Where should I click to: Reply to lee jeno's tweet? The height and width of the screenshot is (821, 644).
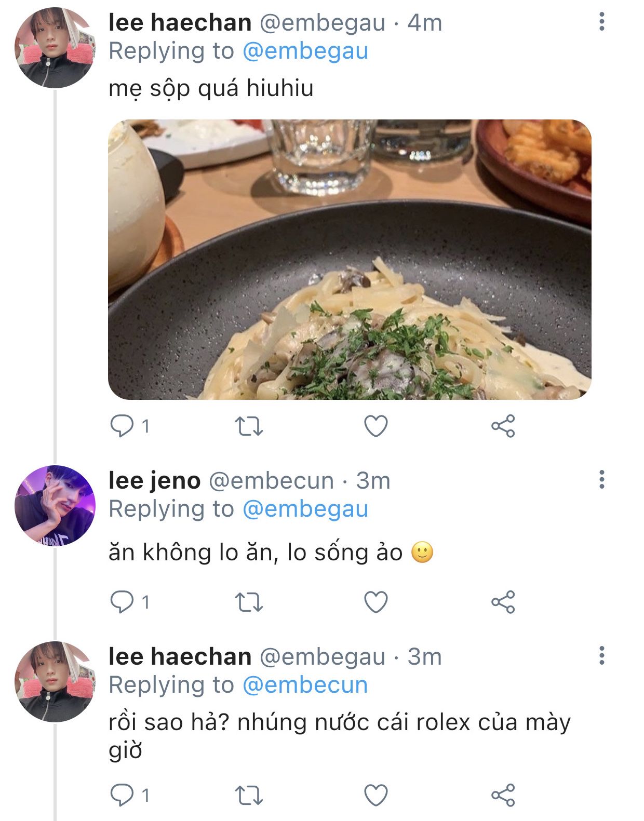(122, 602)
